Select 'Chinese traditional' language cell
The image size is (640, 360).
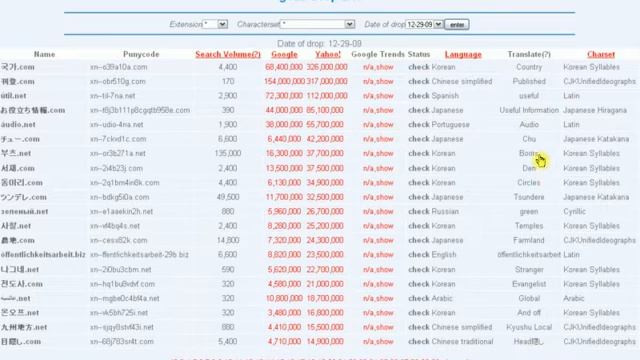(x=462, y=342)
